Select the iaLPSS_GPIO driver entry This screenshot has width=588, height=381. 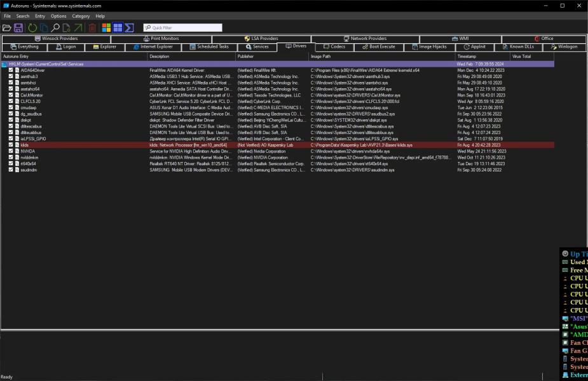click(278, 138)
